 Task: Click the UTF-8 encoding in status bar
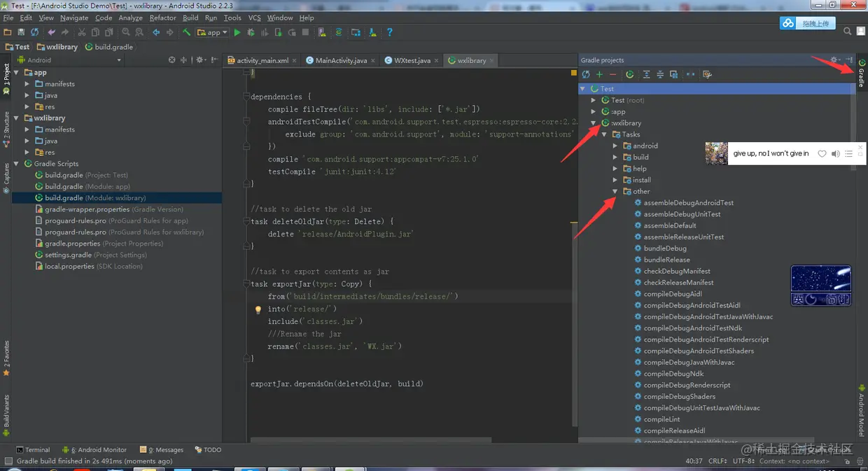pos(743,461)
